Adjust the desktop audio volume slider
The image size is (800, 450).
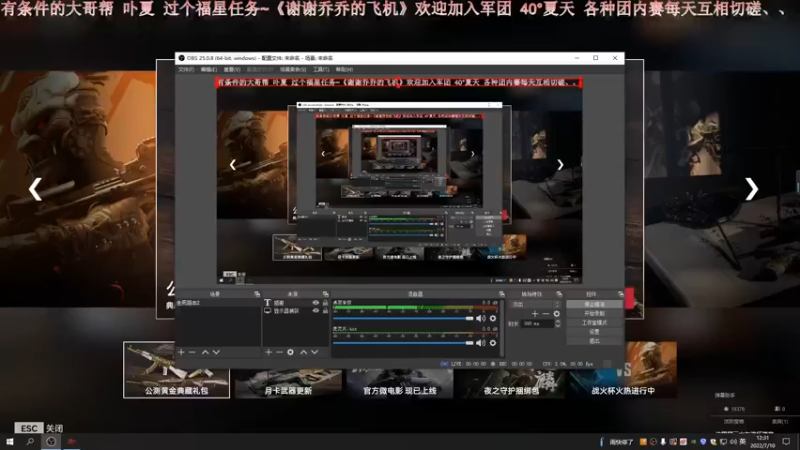403,318
